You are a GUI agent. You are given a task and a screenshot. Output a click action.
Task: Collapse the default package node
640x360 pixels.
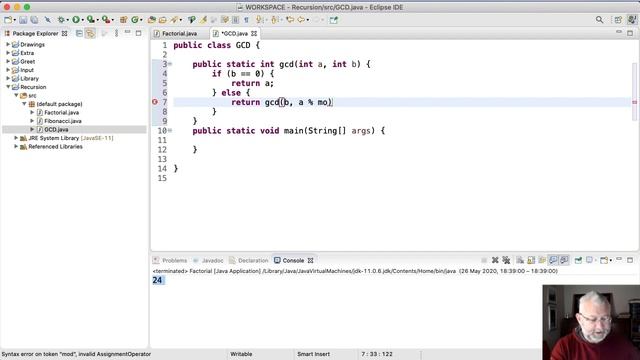click(x=24, y=104)
